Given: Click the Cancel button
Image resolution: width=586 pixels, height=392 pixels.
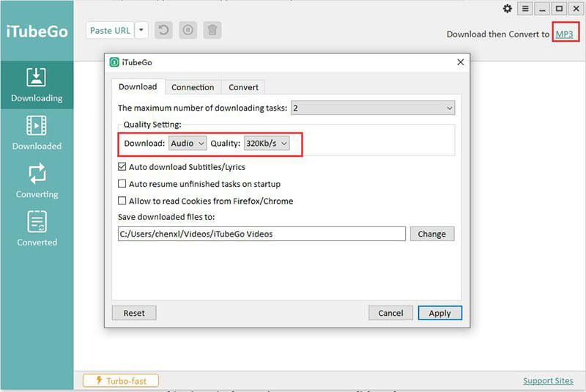Looking at the screenshot, I should click(390, 313).
